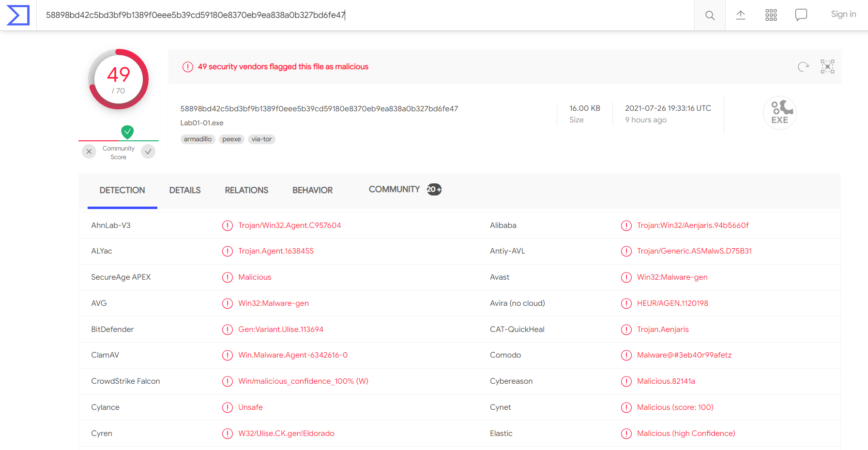Click Trojan/Win32.Agent.C957604 detection
Screen dimensions: 868x450
pyautogui.click(x=289, y=225)
